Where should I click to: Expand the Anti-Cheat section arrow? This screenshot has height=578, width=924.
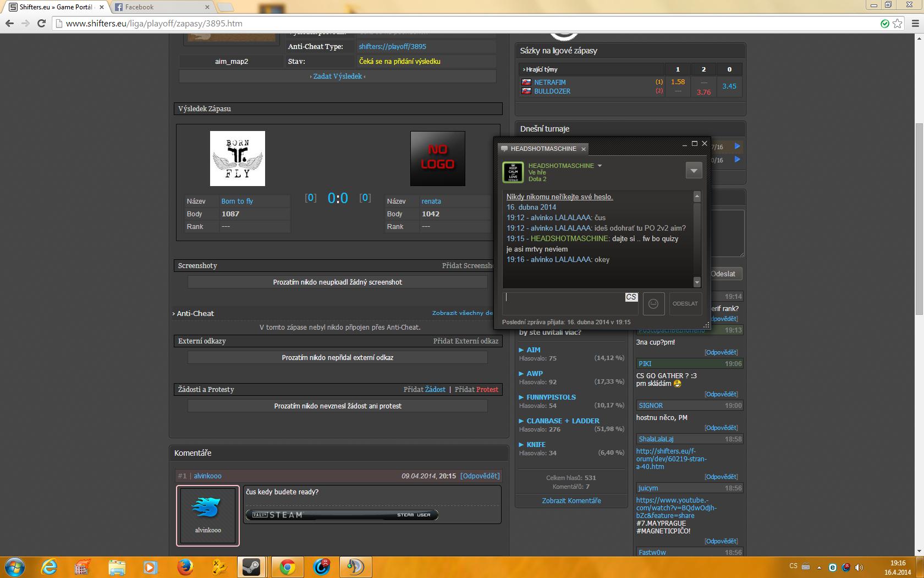click(174, 314)
